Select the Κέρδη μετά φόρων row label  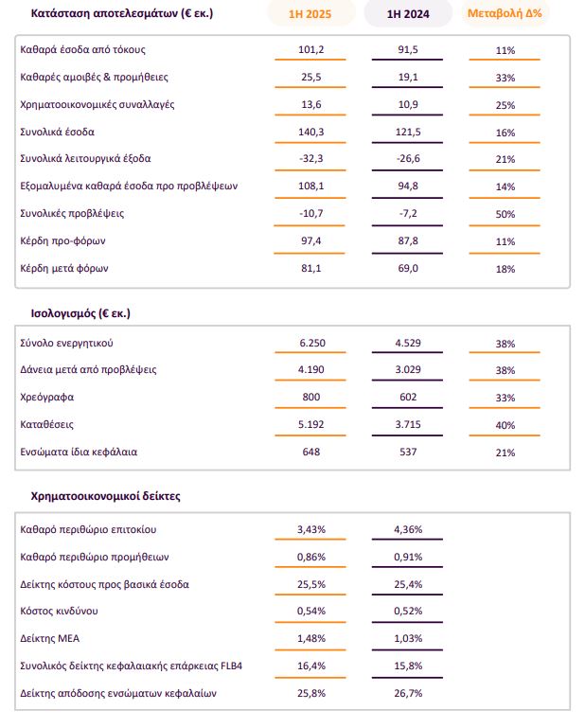64,268
